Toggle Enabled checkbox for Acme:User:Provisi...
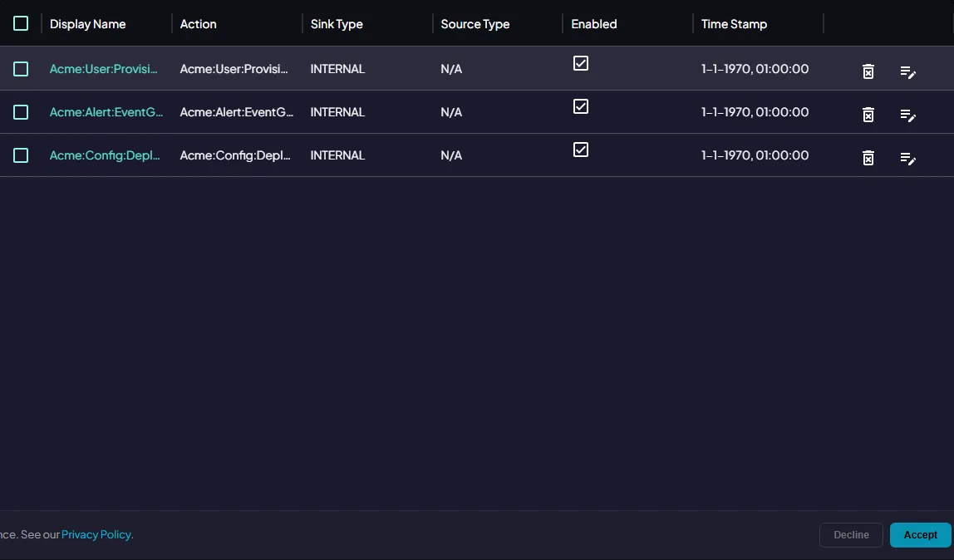The height and width of the screenshot is (560, 954). coord(580,63)
